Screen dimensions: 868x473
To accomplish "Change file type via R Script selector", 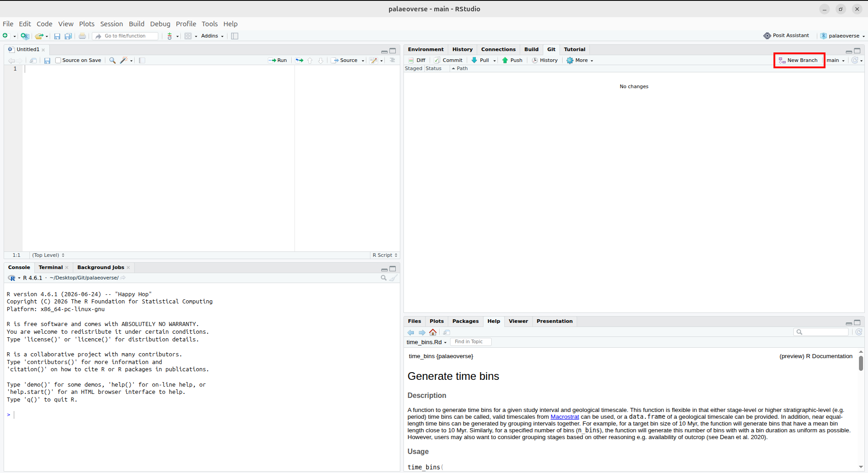I will click(385, 255).
